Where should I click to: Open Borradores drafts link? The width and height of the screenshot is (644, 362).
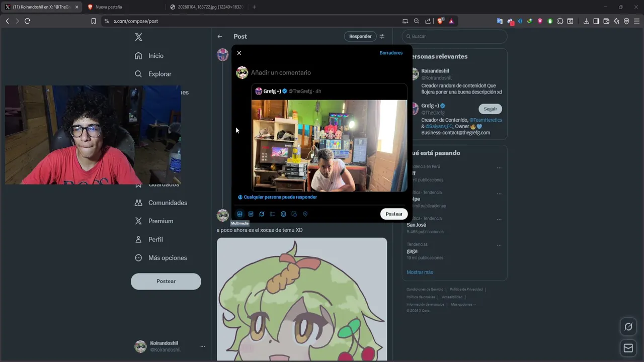pyautogui.click(x=391, y=53)
